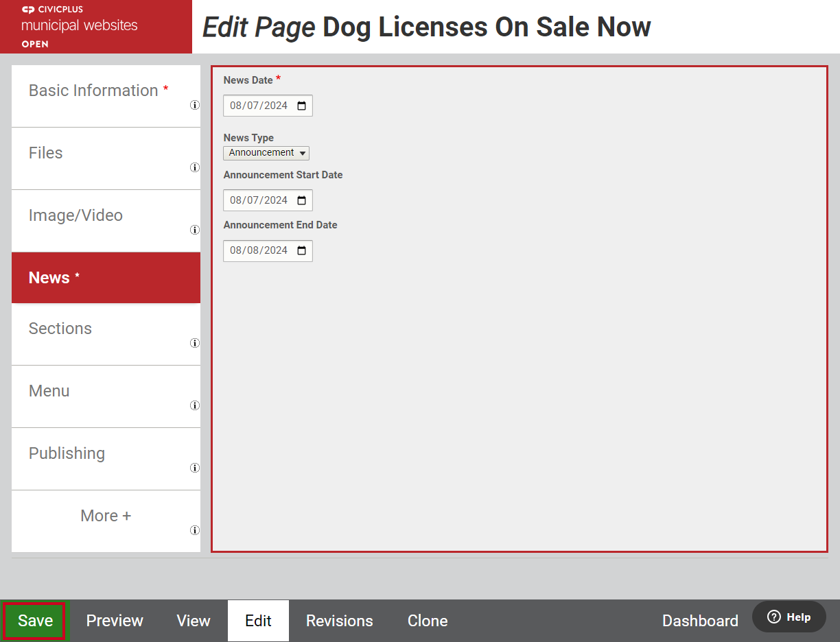Click View in the bottom bar
The width and height of the screenshot is (840, 642).
click(194, 621)
